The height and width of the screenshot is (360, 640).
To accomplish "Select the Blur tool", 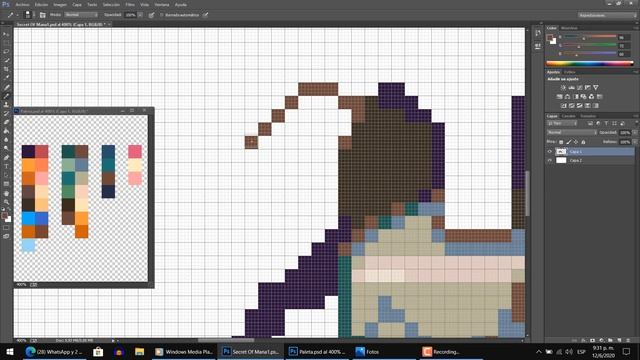I will (x=6, y=140).
